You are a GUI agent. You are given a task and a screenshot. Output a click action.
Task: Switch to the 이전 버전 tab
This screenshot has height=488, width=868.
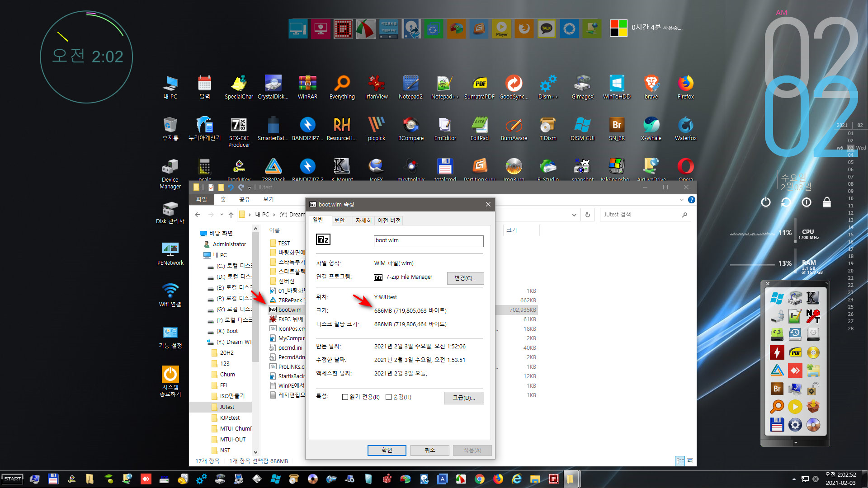389,221
